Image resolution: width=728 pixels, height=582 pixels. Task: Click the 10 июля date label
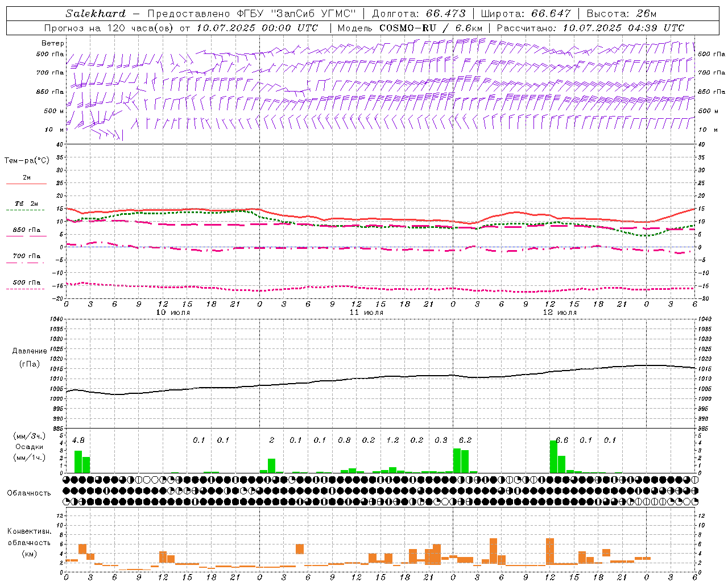[x=173, y=313]
